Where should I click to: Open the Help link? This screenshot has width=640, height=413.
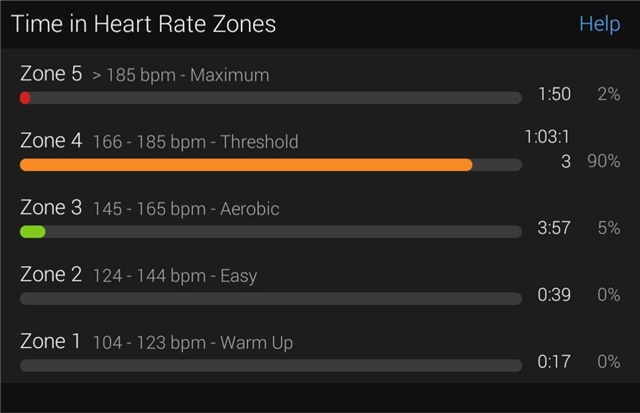(599, 24)
